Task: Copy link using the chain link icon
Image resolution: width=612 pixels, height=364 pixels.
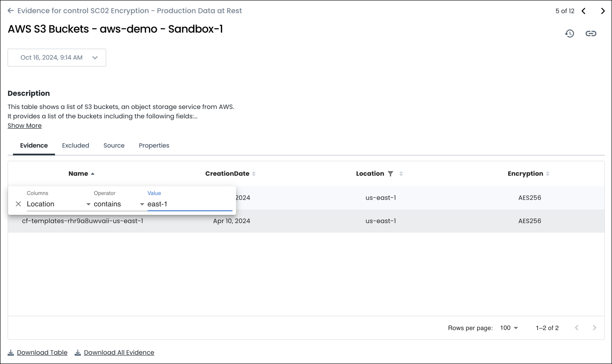Action: (591, 33)
